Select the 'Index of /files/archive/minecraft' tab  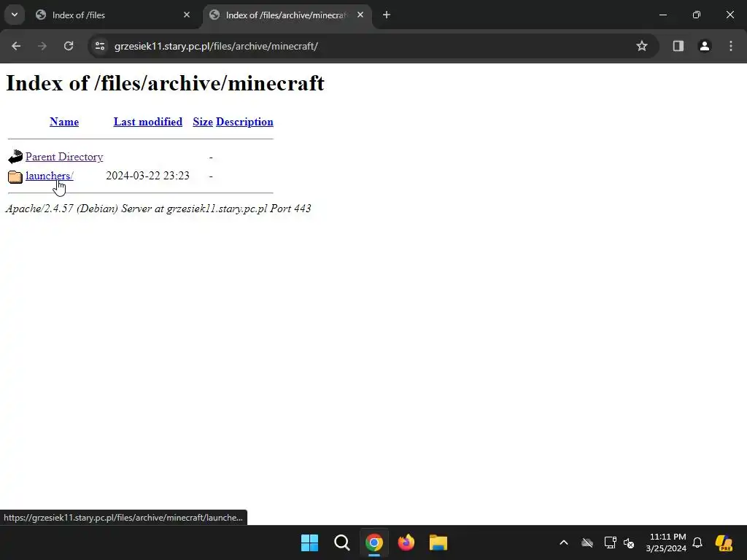click(287, 15)
